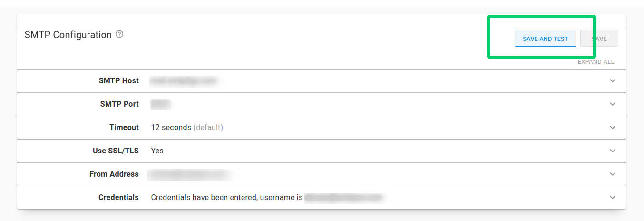
Task: Click the Use SSL/TLS label
Action: (x=116, y=151)
